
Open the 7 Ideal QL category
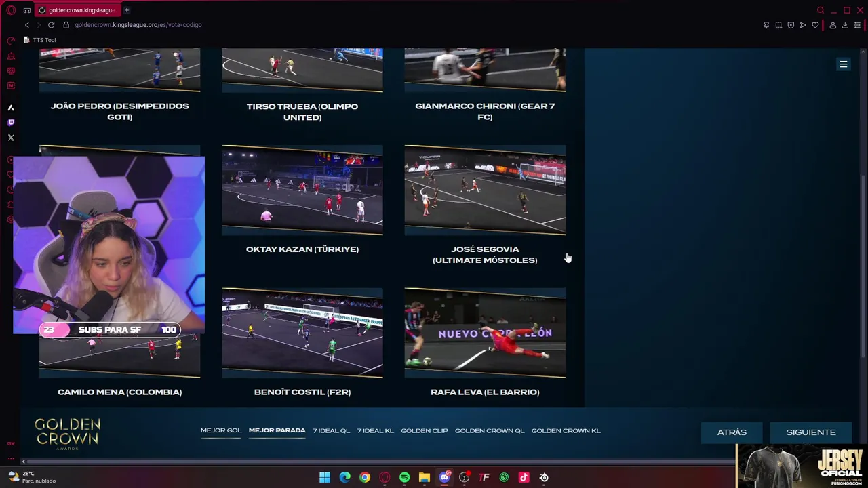[331, 431]
